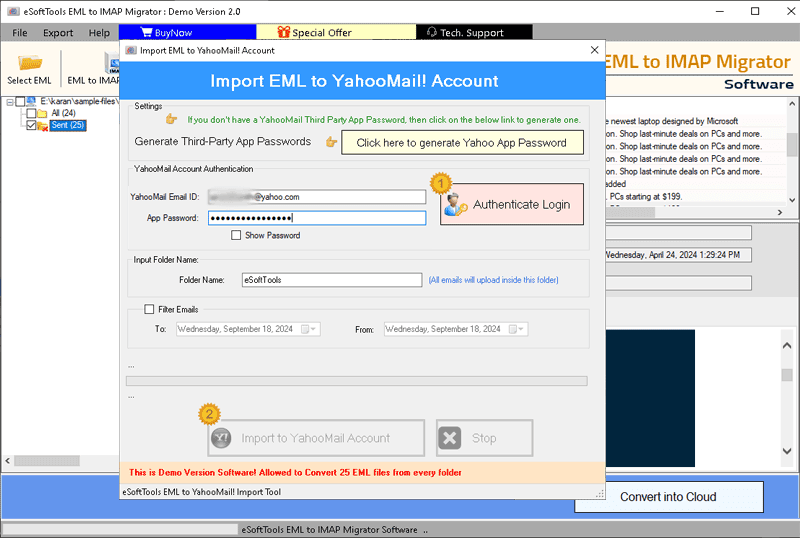Click Import to YahooMail Account button
Image resolution: width=800 pixels, height=538 pixels.
click(x=316, y=438)
